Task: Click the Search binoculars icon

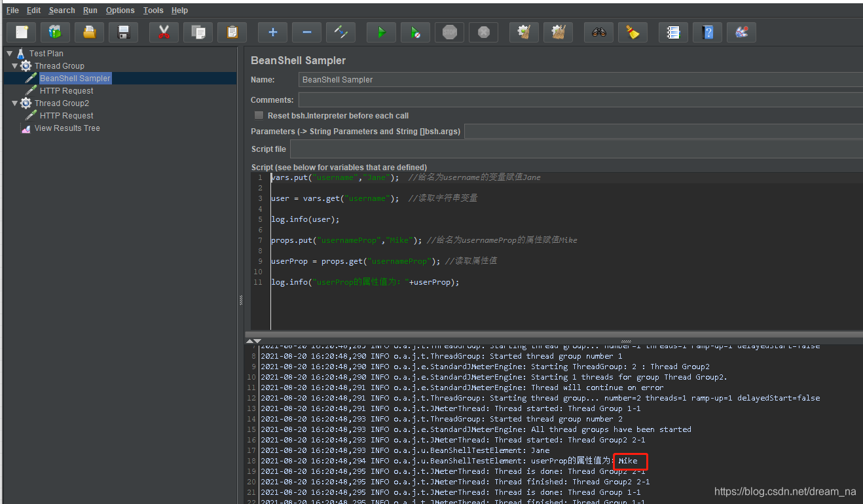Action: click(x=598, y=32)
